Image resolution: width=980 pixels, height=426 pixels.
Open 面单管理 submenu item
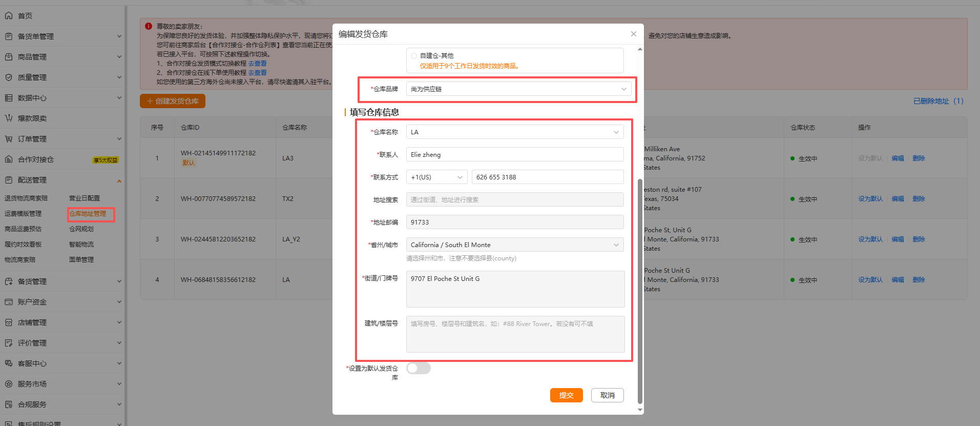(81, 260)
